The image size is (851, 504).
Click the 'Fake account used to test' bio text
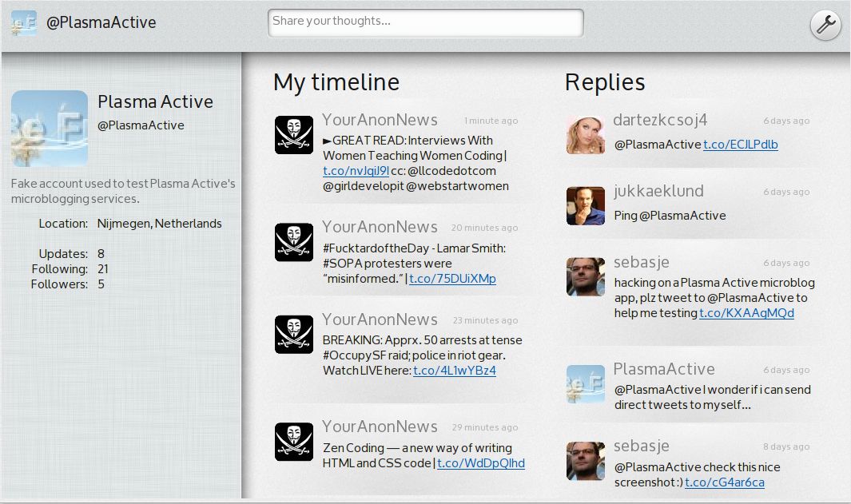point(123,191)
